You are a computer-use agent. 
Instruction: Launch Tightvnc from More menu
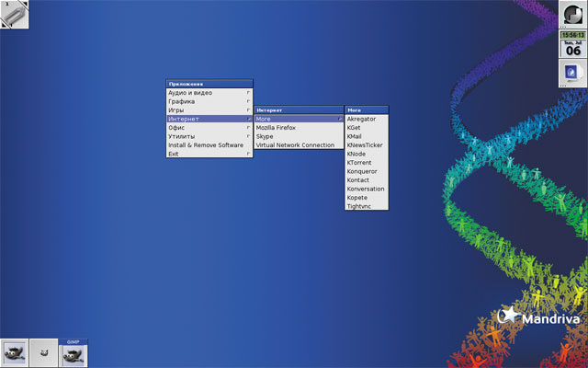tap(367, 206)
